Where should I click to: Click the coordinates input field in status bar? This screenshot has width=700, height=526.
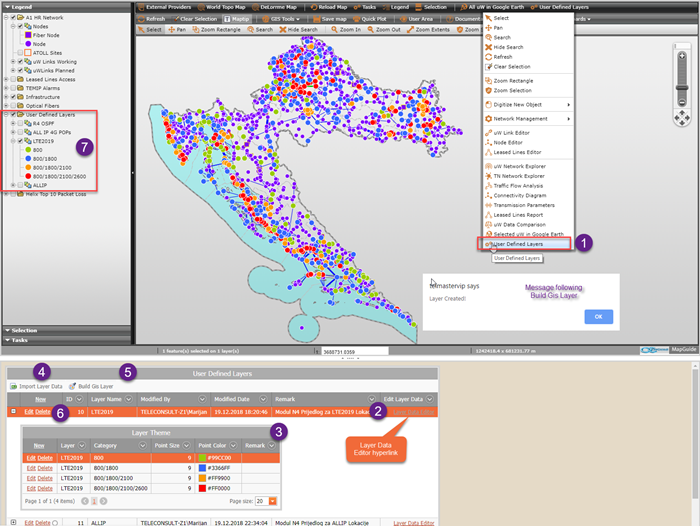click(354, 351)
